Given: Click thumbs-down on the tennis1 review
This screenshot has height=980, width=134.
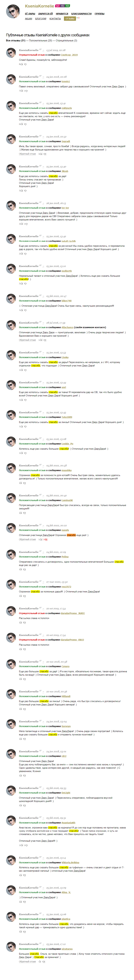Looking at the screenshot, I should tap(26, 91).
